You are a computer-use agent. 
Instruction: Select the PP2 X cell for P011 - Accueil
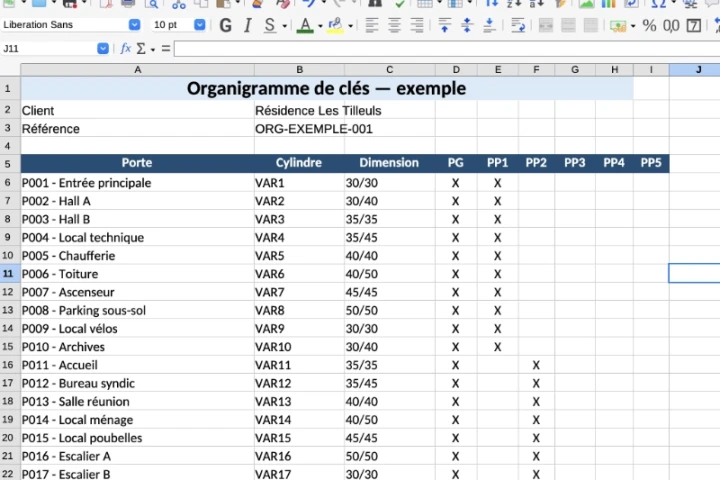(536, 365)
